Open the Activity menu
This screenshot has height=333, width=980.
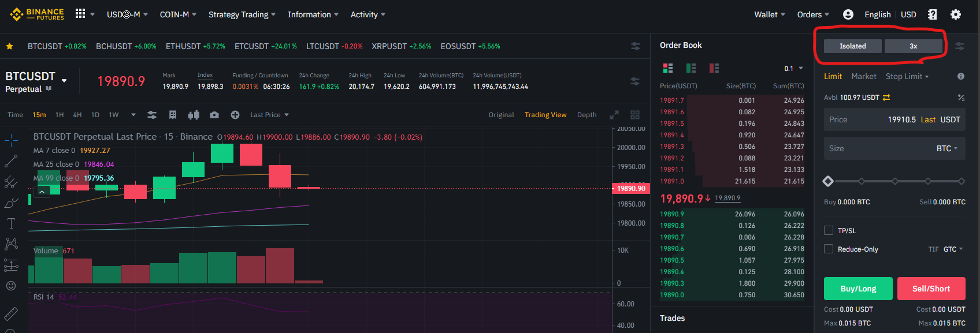click(x=368, y=14)
